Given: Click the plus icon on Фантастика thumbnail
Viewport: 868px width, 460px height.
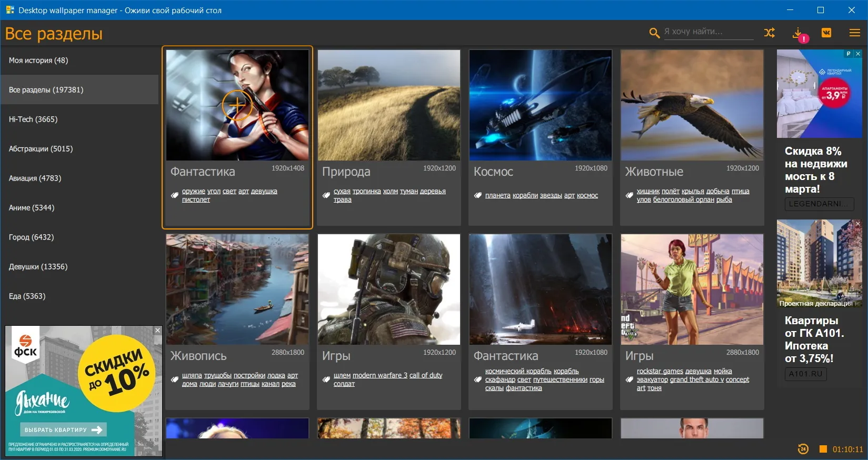Looking at the screenshot, I should [x=237, y=105].
